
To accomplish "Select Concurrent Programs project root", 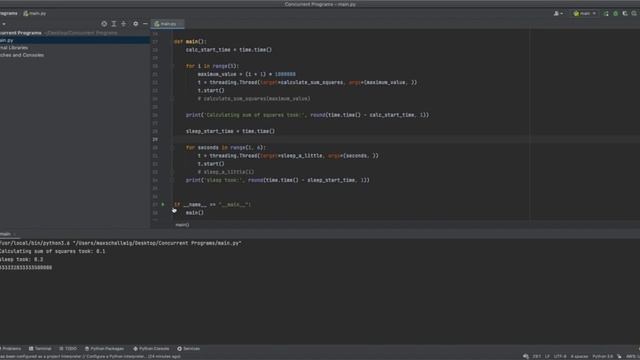I will tap(20, 33).
